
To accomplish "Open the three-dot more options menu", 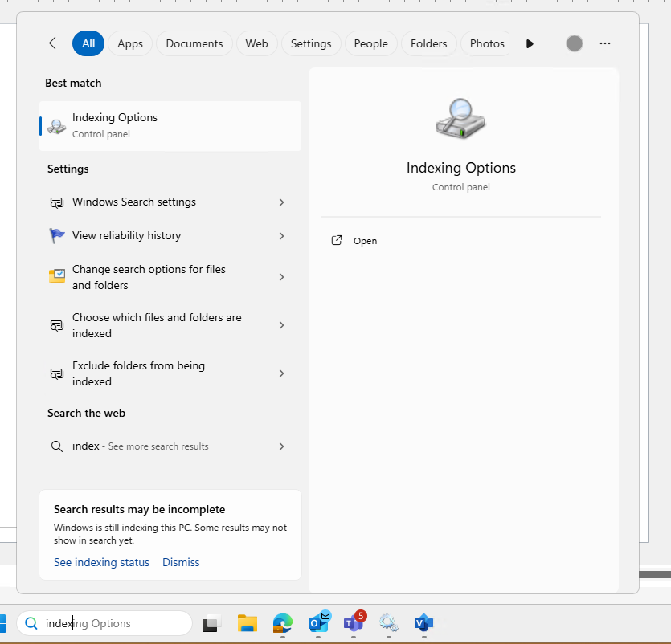I will pos(605,43).
